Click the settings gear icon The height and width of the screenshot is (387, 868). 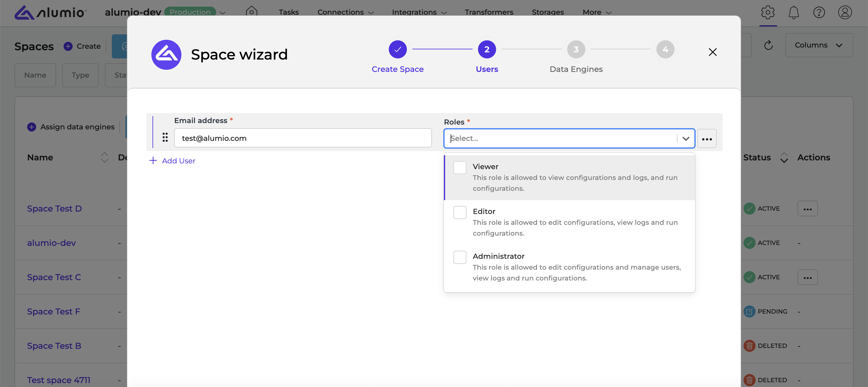(768, 12)
